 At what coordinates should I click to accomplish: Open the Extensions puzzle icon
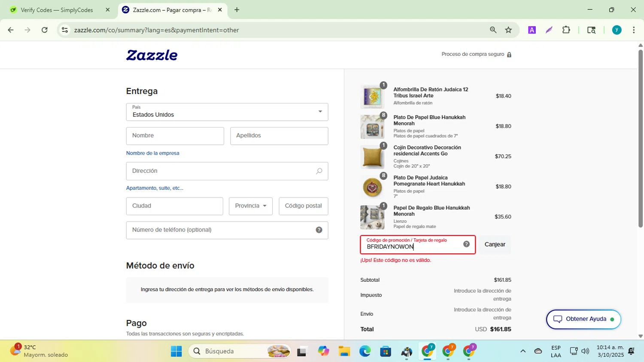click(566, 30)
